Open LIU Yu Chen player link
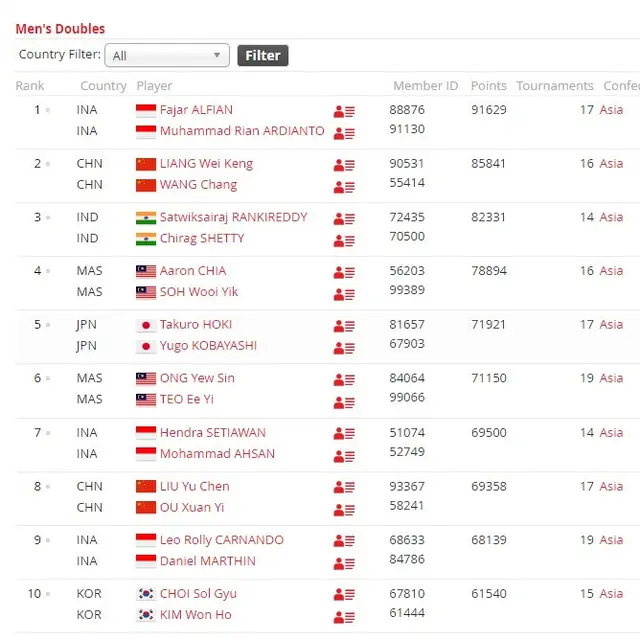 [x=195, y=487]
